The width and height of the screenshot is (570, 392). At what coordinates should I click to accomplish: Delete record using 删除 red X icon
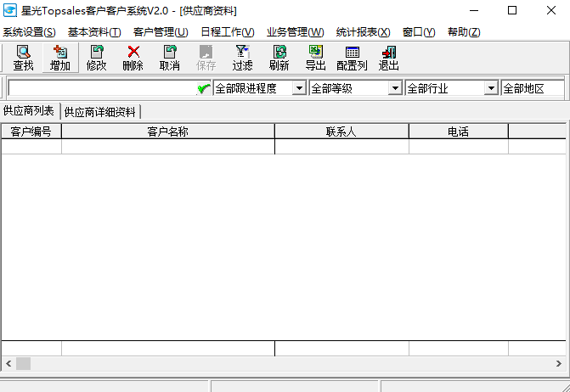pos(133,58)
